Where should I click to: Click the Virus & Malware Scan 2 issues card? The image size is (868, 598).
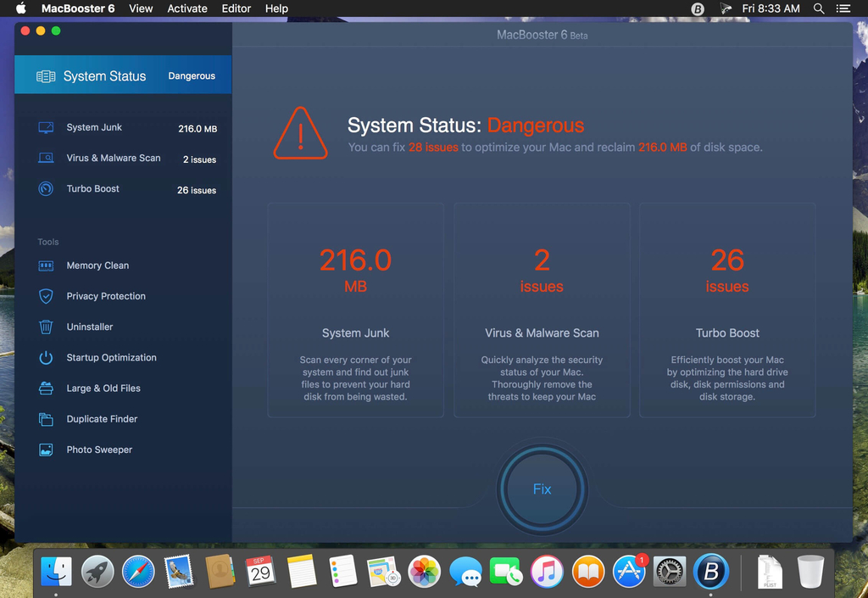542,310
